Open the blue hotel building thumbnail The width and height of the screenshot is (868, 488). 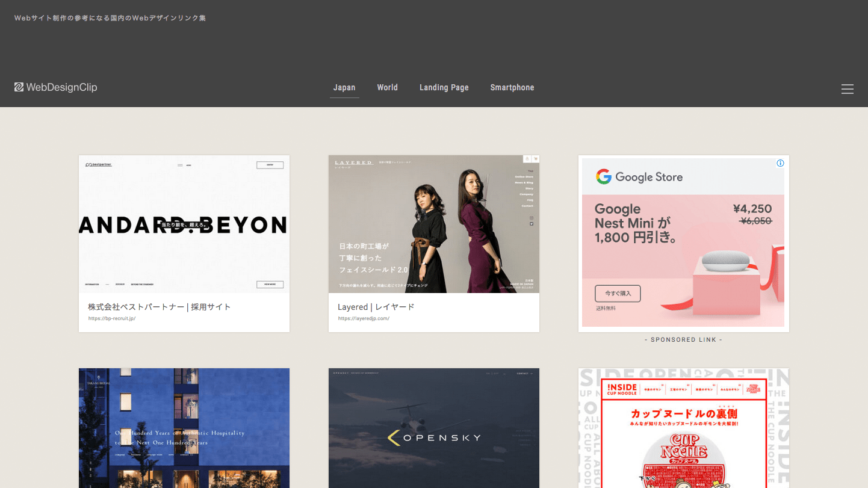tap(184, 428)
